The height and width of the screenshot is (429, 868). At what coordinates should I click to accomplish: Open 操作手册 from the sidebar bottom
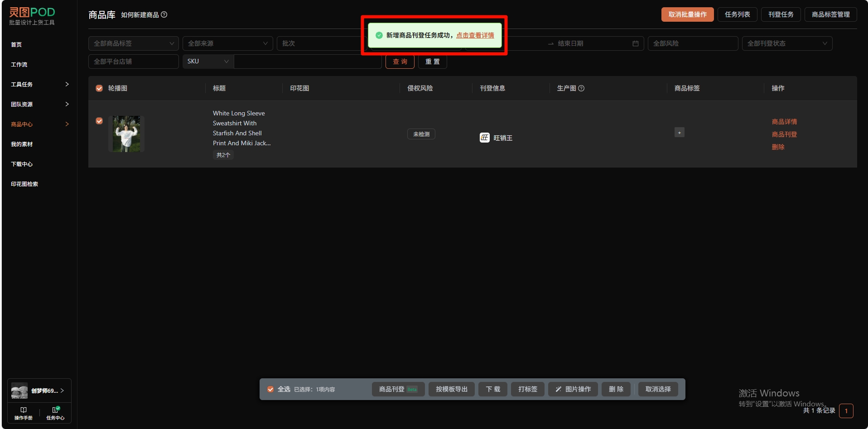point(24,413)
